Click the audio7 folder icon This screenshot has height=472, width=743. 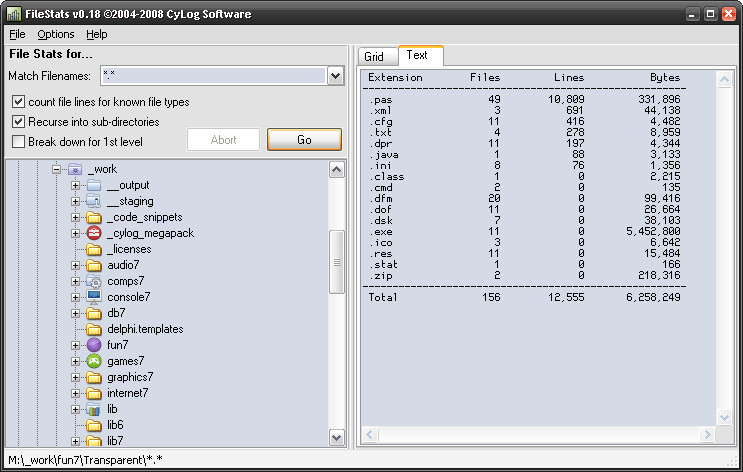[x=94, y=265]
